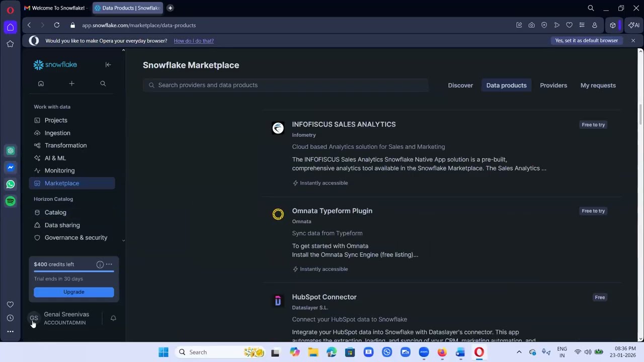Screen dimensions: 644x362
Task: Open Opera sidebar history clock icon
Action: coord(10,318)
